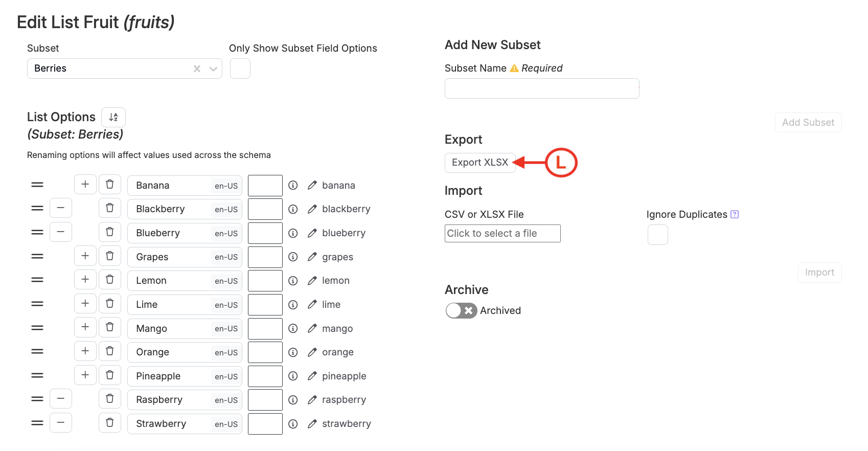Screen dimensions: 868x451
Task: Click the Add Subset button
Action: (808, 123)
